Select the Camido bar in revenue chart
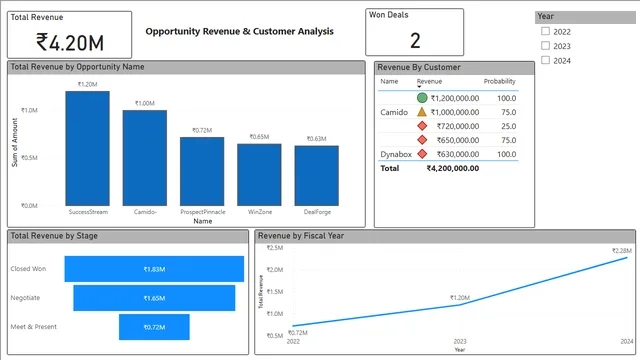Image resolution: width=640 pixels, height=360 pixels. pyautogui.click(x=144, y=158)
